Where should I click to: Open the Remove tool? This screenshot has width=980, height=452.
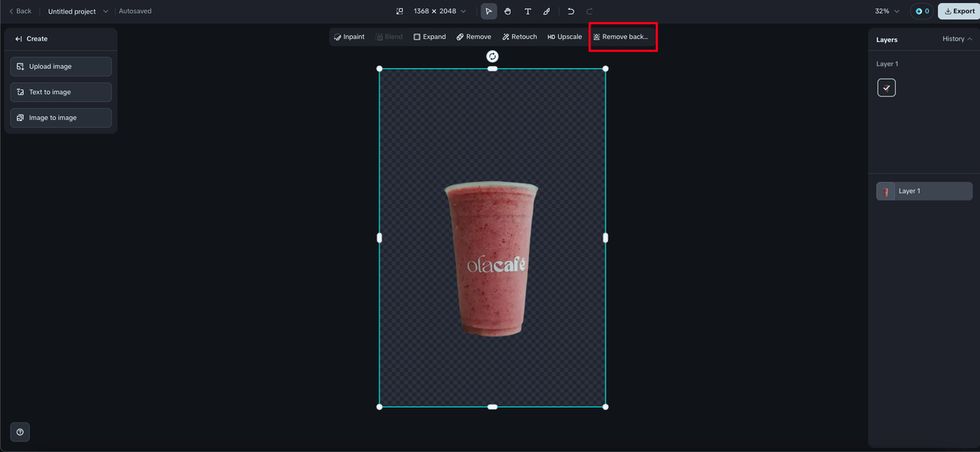tap(474, 37)
